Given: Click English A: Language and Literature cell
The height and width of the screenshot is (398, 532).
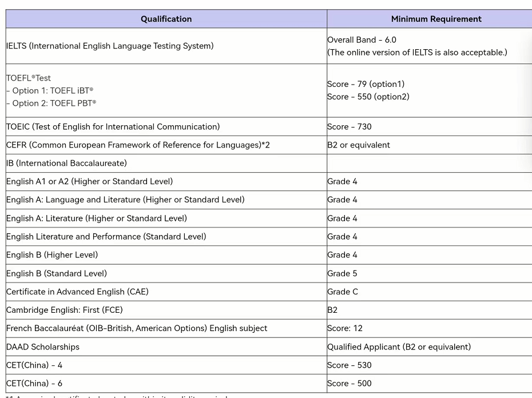Looking at the screenshot, I should pos(125,200).
